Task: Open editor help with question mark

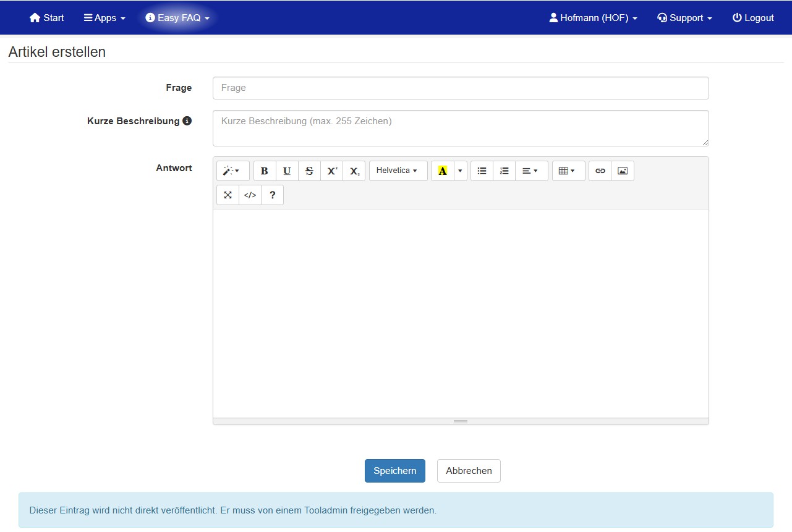Action: click(x=272, y=195)
